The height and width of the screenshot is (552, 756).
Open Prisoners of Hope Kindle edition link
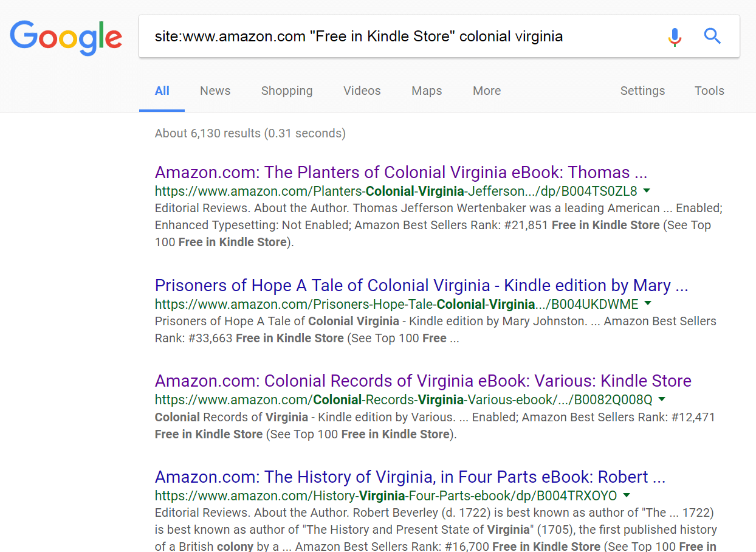point(421,285)
